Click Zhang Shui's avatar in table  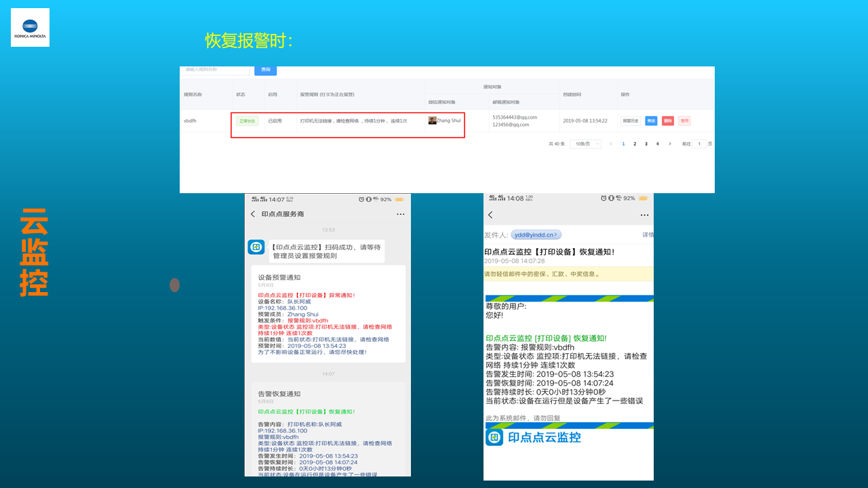click(433, 121)
